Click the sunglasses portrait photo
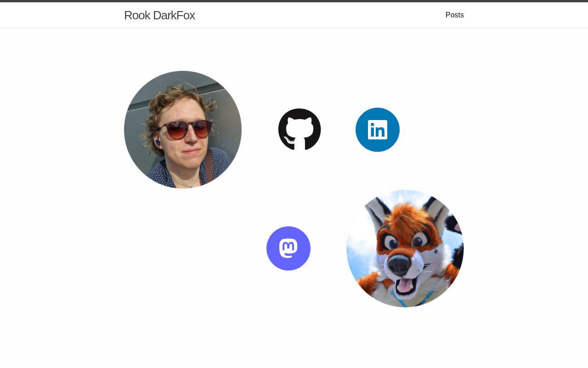This screenshot has width=588, height=368. point(183,130)
